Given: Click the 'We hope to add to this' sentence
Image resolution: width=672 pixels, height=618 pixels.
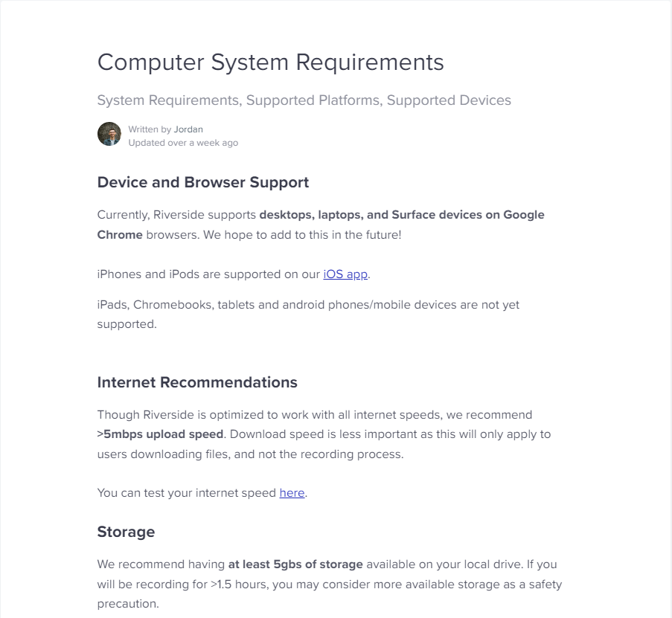Looking at the screenshot, I should click(x=302, y=235).
